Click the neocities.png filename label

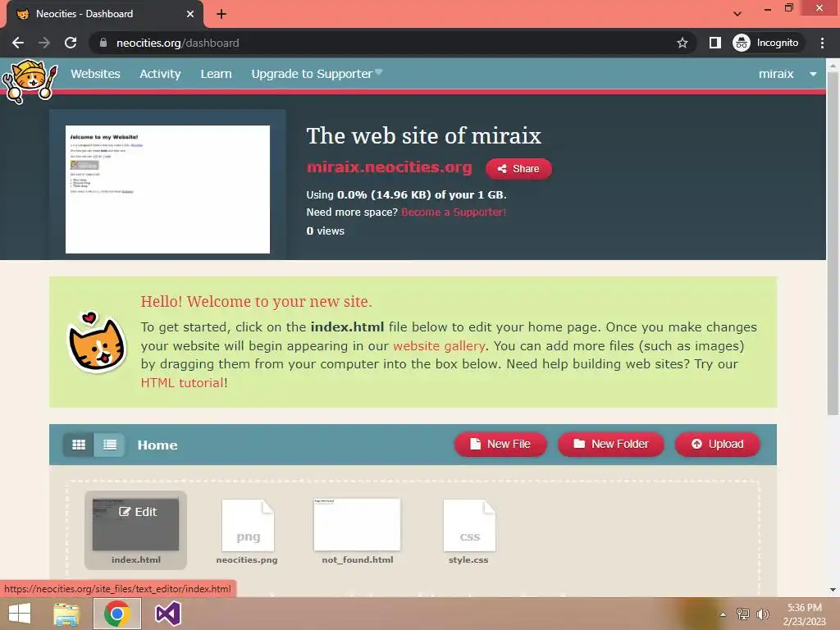click(247, 559)
